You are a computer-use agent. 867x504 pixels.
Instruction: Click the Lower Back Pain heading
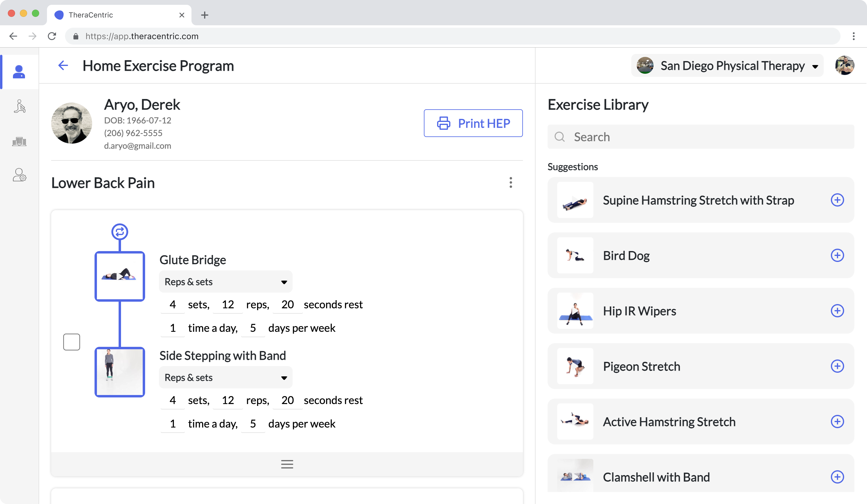point(103,183)
